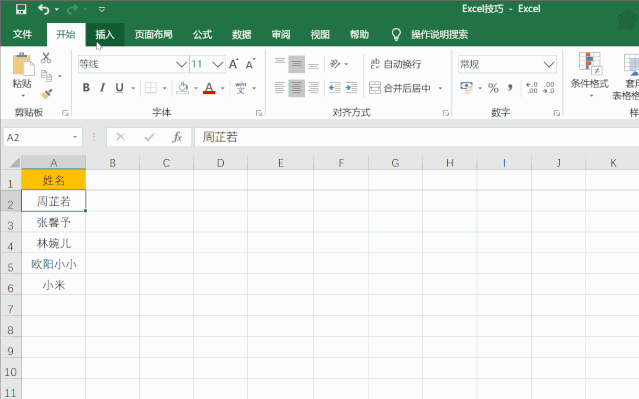Viewport: 639px width, 399px height.
Task: Toggle Bold formatting
Action: [86, 88]
